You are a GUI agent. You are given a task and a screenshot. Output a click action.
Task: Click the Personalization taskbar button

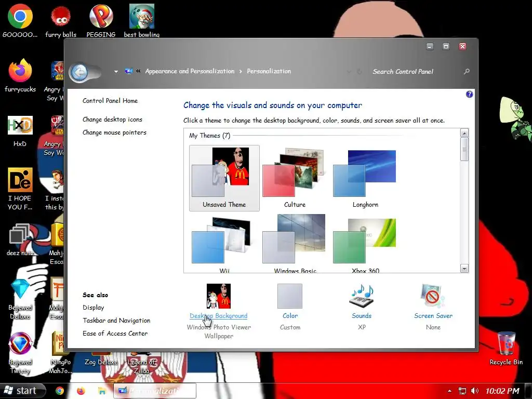coord(155,391)
